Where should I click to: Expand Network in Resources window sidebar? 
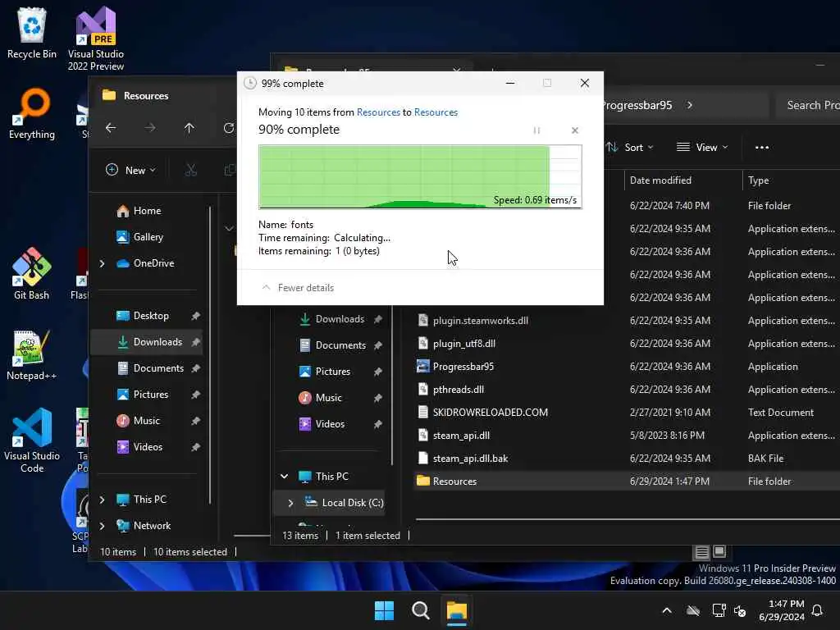103,526
